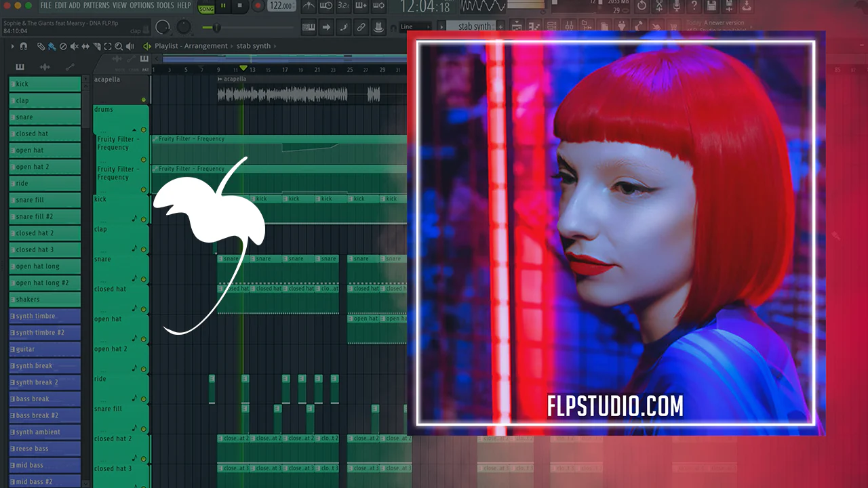
Task: Click the 122.000 tempo field
Action: tap(280, 6)
